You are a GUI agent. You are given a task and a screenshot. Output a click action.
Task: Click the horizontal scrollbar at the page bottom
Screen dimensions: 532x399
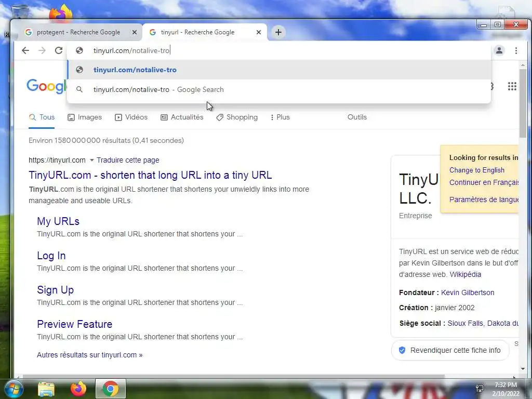[x=233, y=376]
